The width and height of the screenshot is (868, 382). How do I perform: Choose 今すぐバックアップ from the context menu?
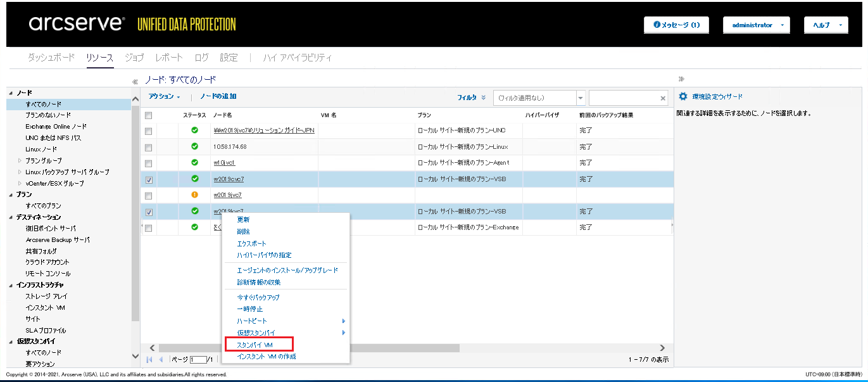(x=258, y=297)
